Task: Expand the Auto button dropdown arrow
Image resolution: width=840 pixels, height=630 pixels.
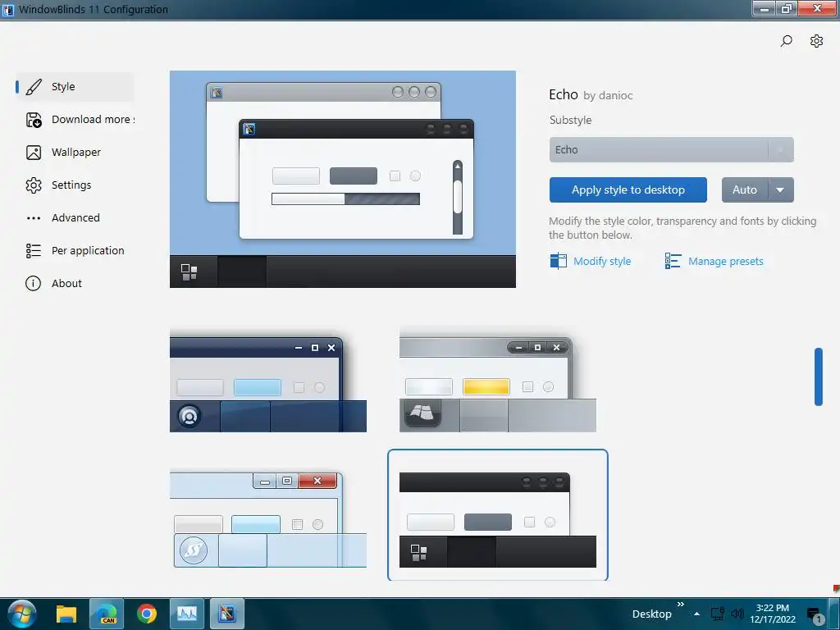Action: pos(781,190)
